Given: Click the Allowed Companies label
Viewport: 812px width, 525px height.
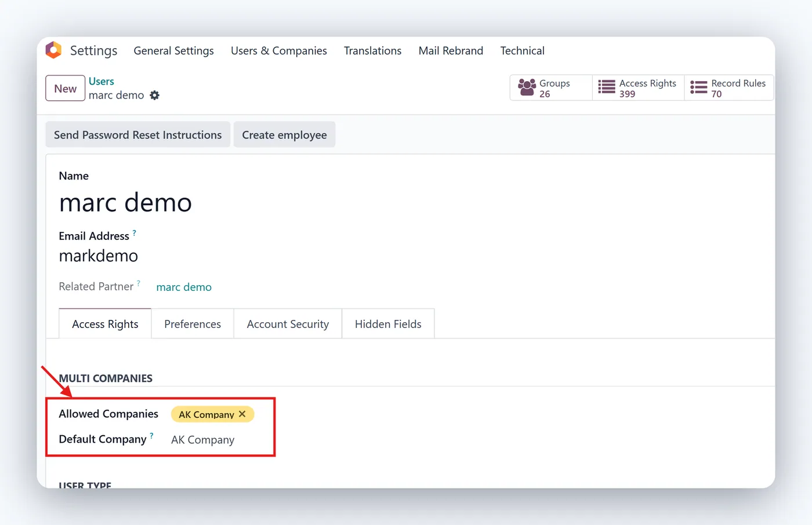Looking at the screenshot, I should pos(108,414).
